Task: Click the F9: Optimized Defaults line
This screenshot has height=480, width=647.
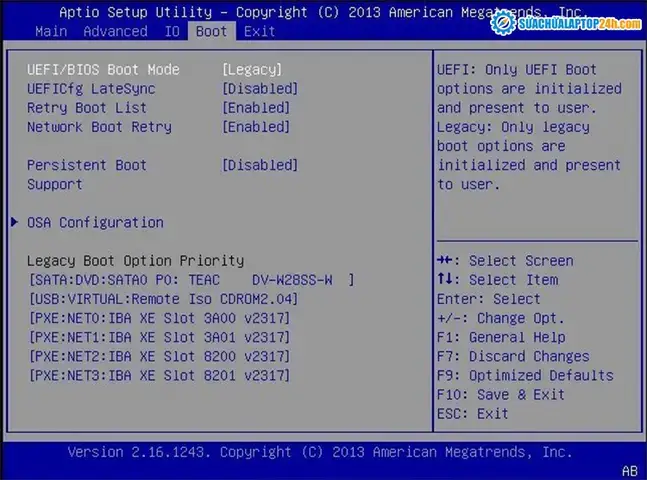Action: 525,376
